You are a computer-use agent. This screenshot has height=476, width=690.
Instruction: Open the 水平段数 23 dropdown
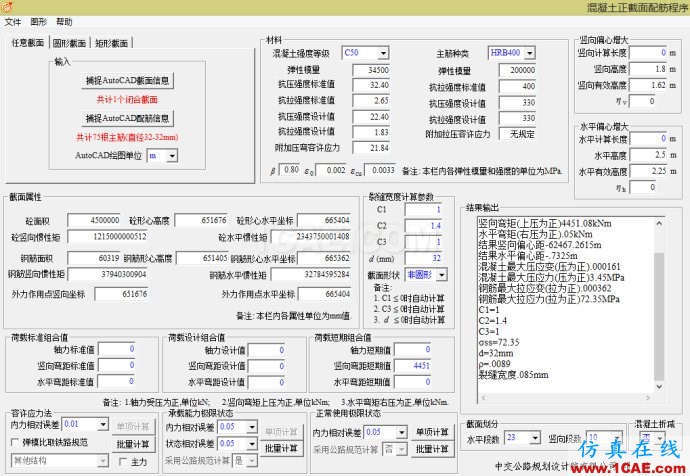coord(535,438)
